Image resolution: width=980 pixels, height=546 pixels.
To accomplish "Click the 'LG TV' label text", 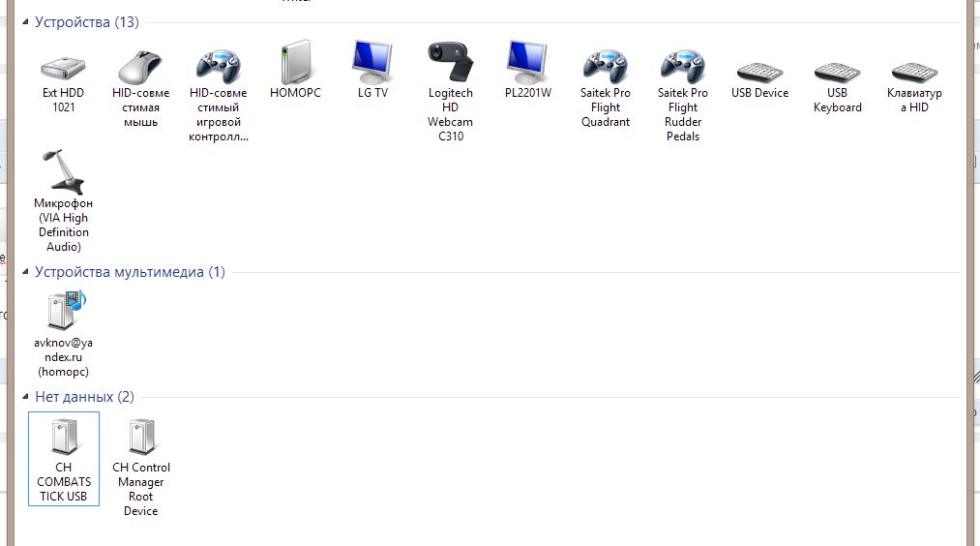I will click(x=372, y=93).
